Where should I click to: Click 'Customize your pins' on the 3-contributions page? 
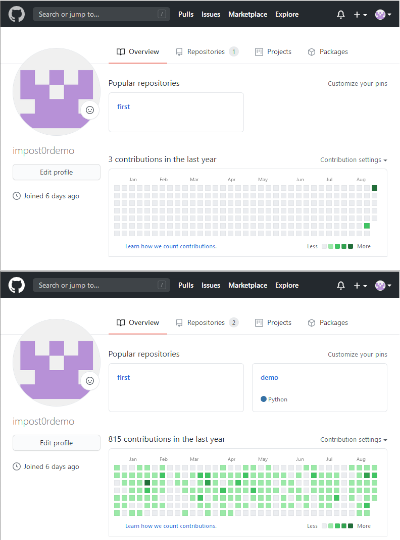tap(357, 83)
